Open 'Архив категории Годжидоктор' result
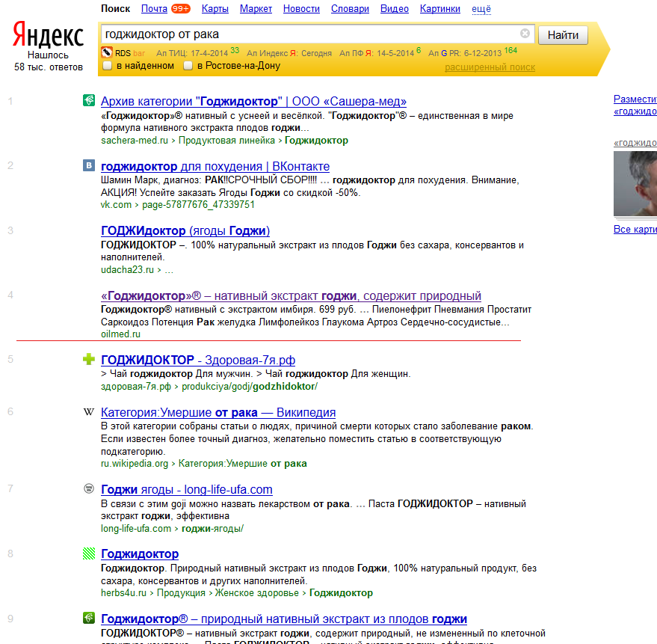 pos(253,101)
